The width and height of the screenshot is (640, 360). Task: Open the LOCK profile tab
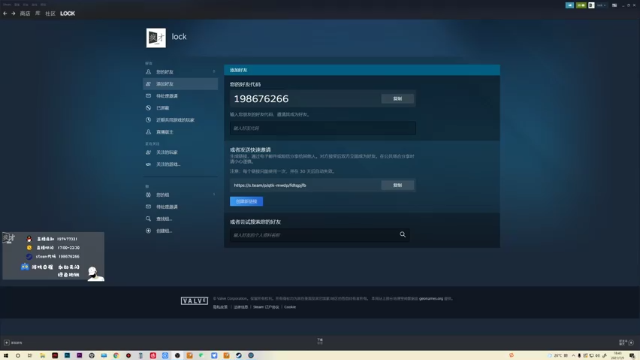67,13
